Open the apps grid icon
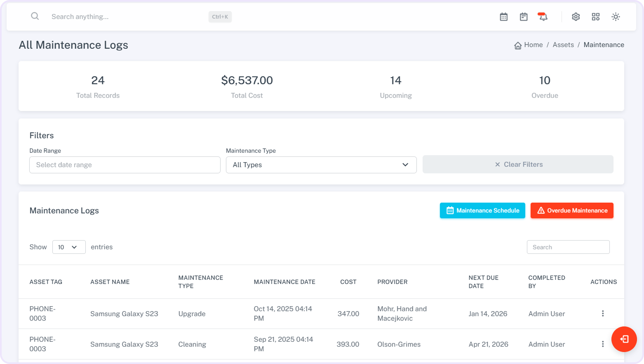Screen dimensions: 644x364 (x=595, y=17)
